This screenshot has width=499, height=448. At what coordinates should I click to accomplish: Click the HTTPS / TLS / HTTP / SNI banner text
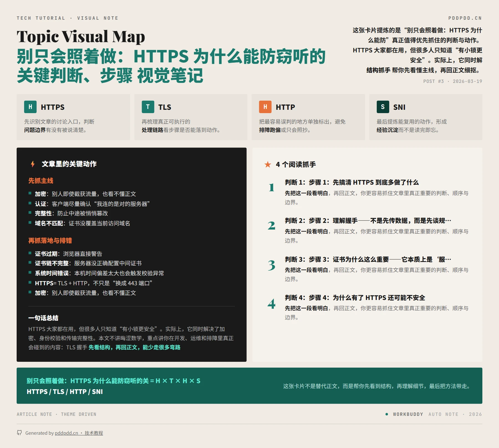click(65, 392)
